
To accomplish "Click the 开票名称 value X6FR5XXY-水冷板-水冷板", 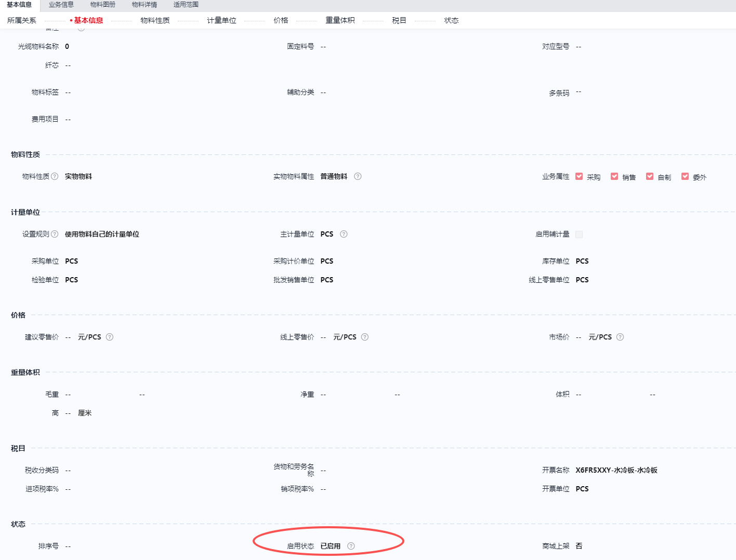I will (616, 470).
